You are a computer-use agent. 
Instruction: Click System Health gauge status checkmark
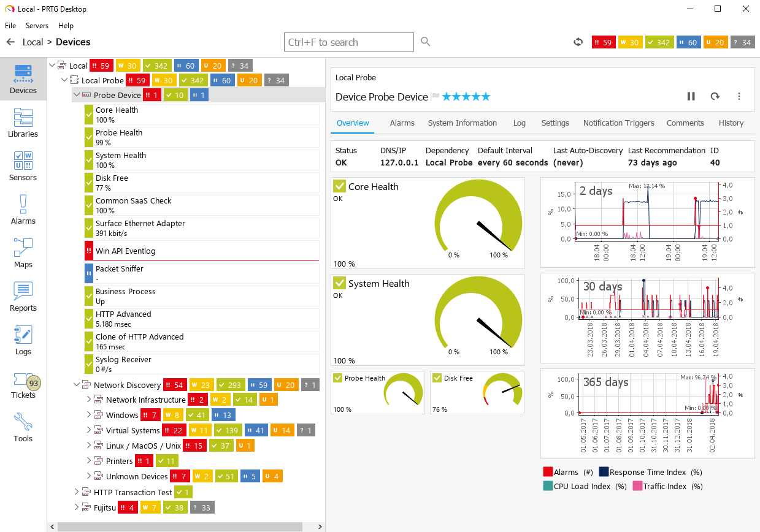[339, 283]
